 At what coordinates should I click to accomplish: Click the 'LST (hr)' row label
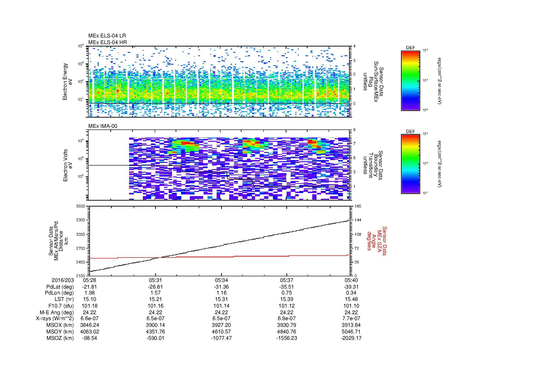point(64,299)
